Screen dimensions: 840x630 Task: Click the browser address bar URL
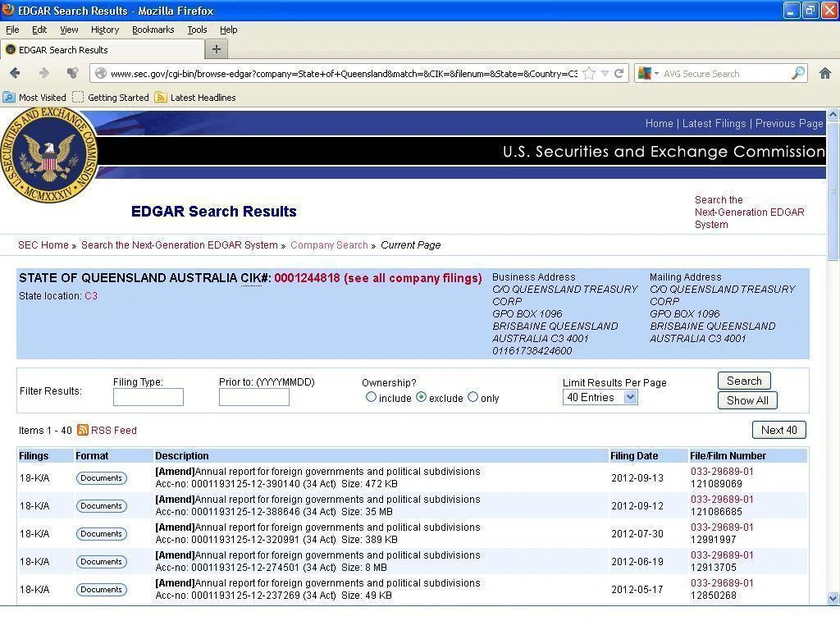pos(344,74)
